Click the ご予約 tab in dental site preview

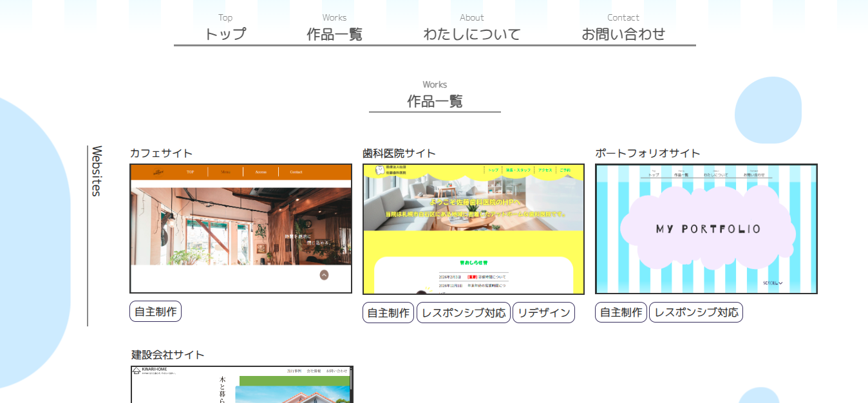pos(565,170)
